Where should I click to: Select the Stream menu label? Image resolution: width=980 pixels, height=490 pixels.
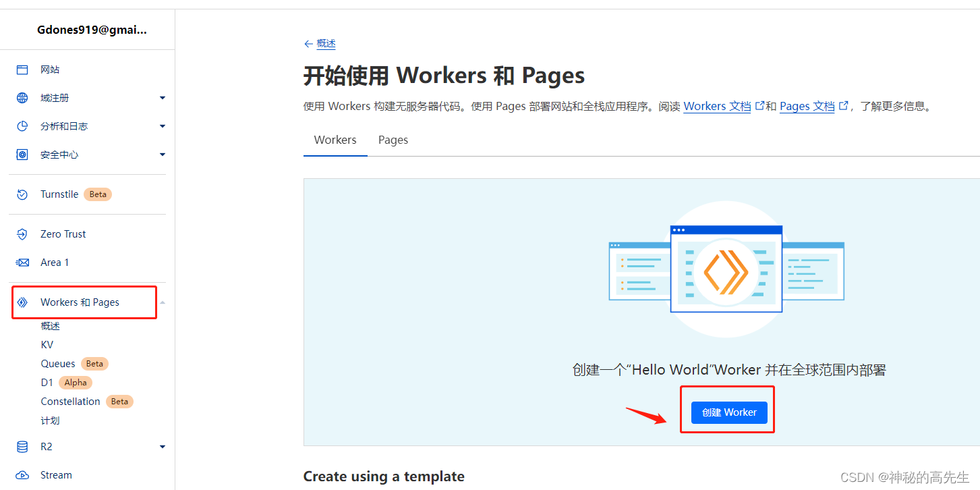(56, 475)
